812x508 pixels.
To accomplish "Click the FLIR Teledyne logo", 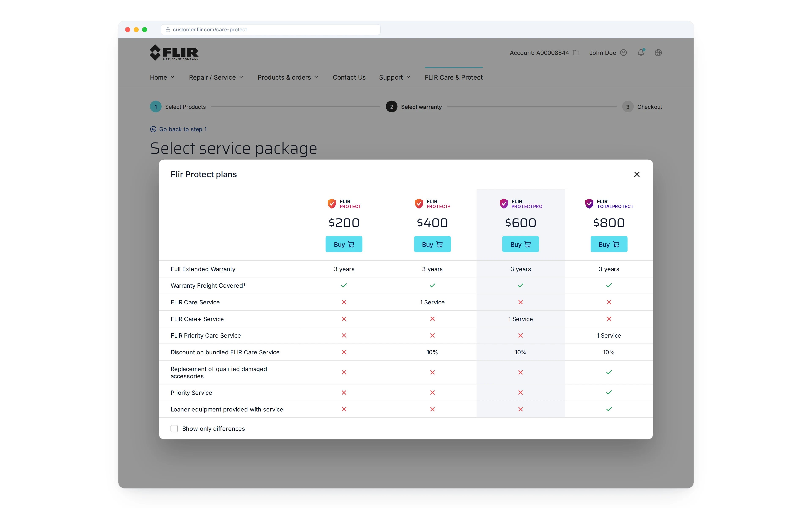I will point(174,53).
